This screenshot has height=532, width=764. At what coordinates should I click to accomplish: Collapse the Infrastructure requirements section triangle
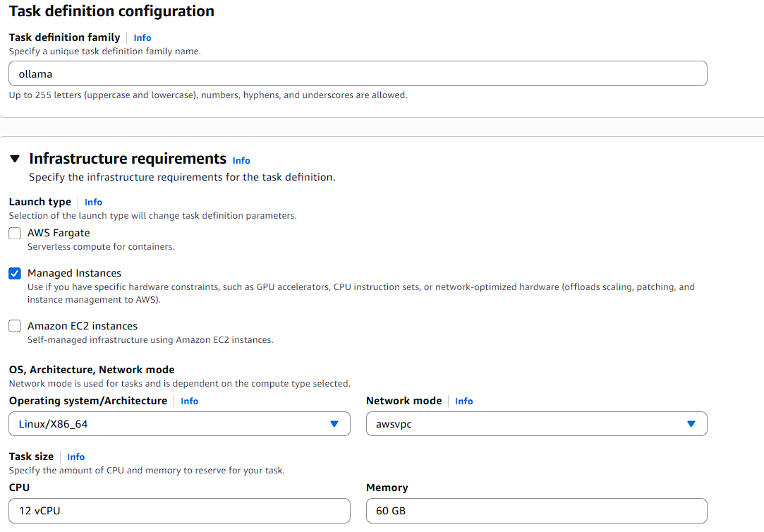tap(15, 159)
